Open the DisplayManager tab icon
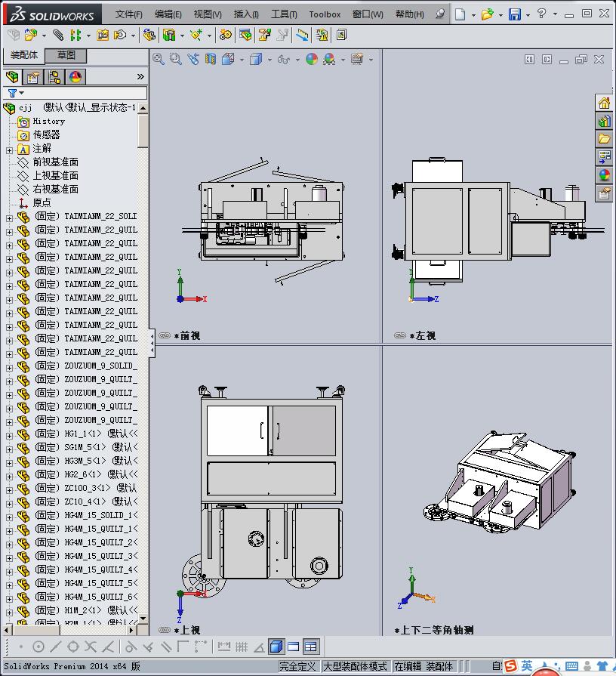 75,77
